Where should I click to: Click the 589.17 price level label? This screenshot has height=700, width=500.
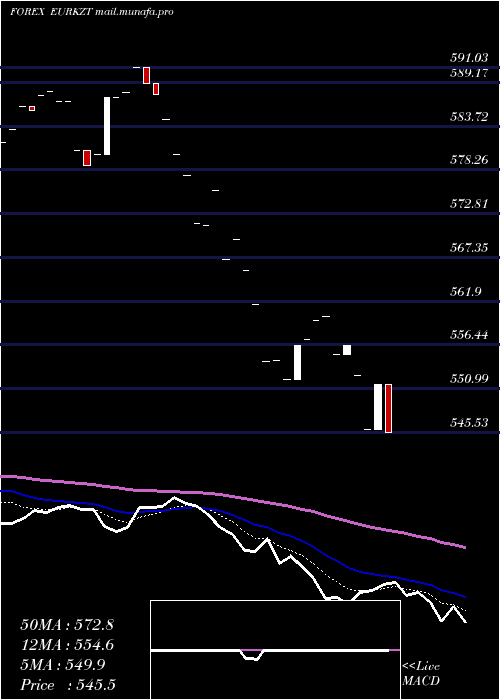point(469,73)
